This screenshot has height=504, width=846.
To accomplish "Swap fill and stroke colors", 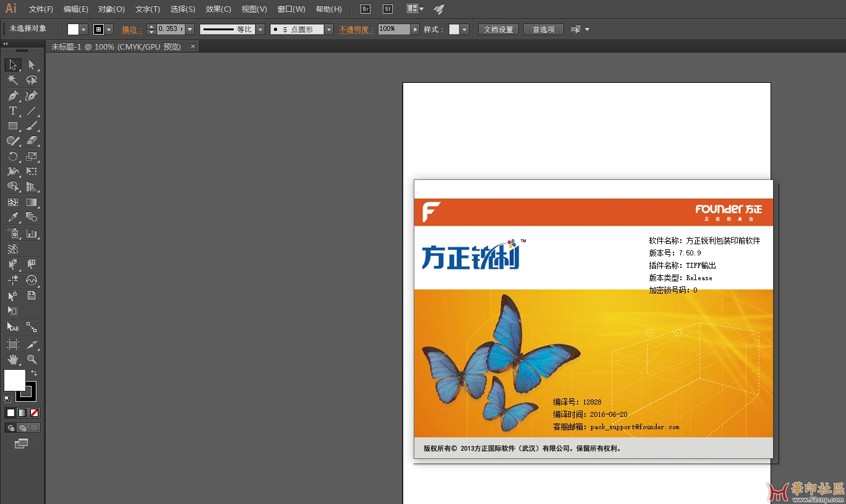I will click(x=34, y=373).
